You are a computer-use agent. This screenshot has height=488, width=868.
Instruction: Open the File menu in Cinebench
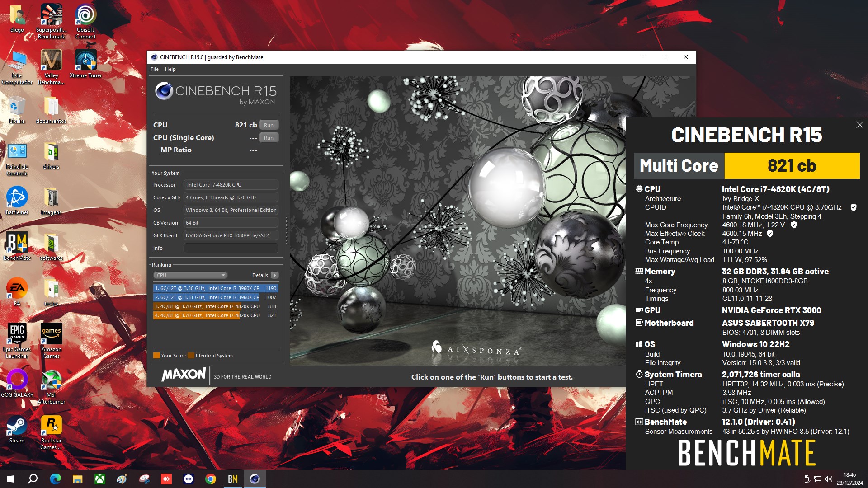coord(155,69)
